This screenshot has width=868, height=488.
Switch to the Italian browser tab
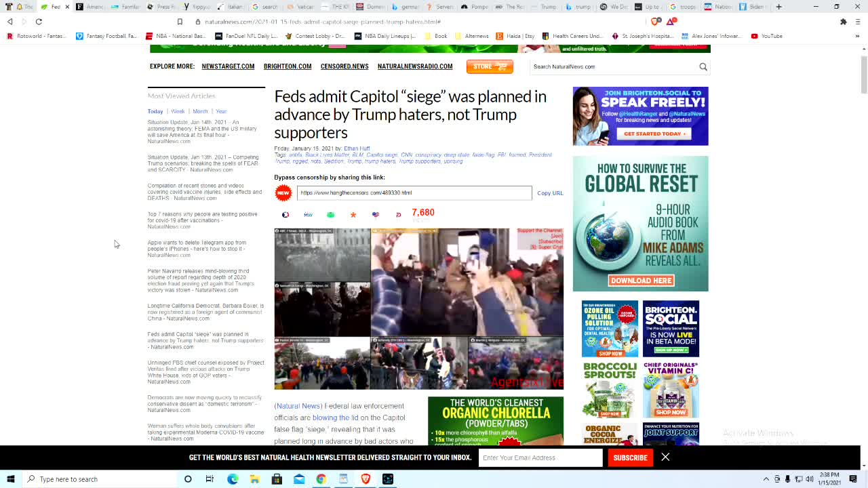coord(230,7)
